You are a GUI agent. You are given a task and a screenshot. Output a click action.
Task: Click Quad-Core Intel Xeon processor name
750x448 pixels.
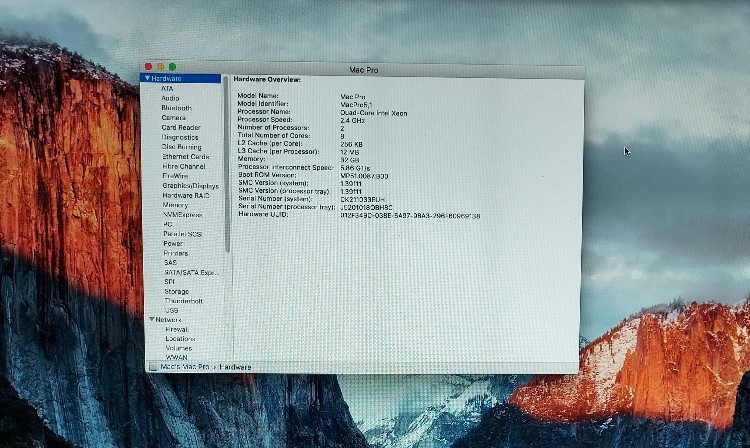(x=374, y=113)
